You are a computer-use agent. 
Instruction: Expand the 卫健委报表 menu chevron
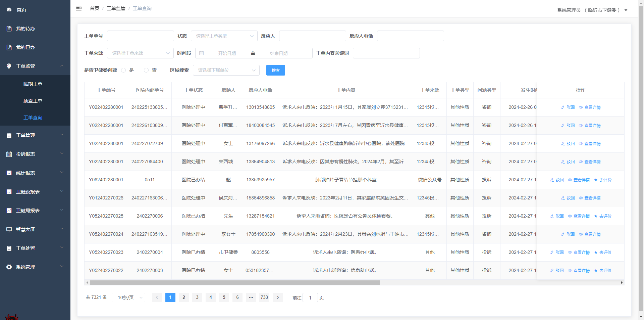coord(62,191)
